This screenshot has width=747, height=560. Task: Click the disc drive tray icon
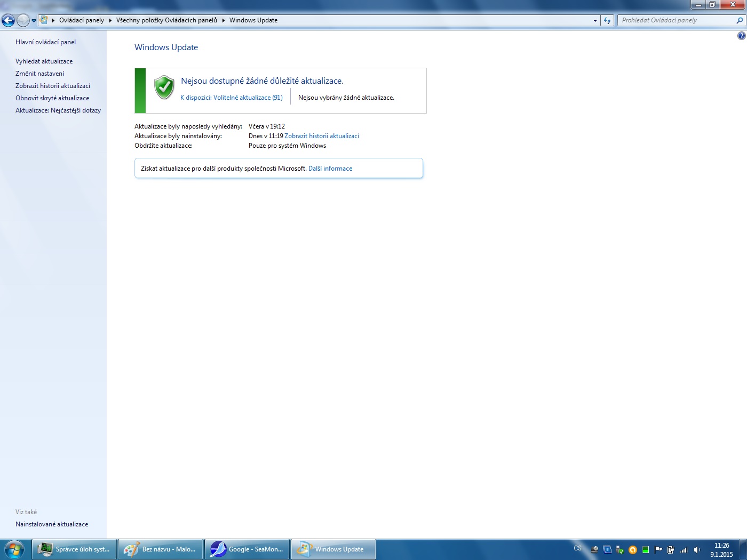pyautogui.click(x=594, y=550)
